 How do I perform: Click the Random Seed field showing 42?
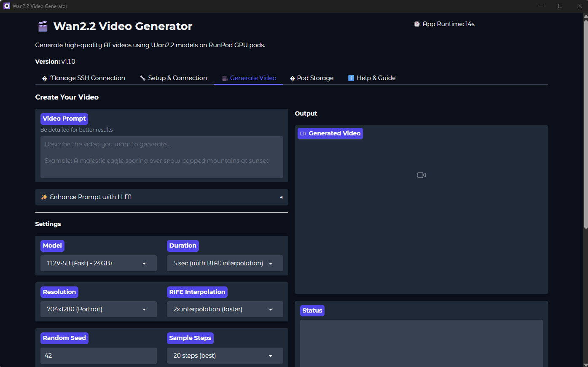(99, 356)
